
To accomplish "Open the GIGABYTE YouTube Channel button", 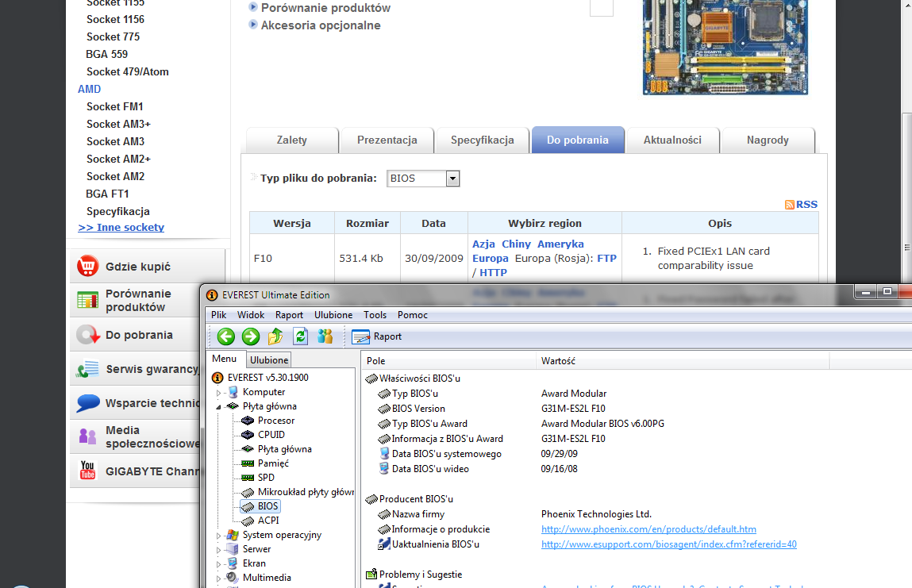I will (x=136, y=471).
